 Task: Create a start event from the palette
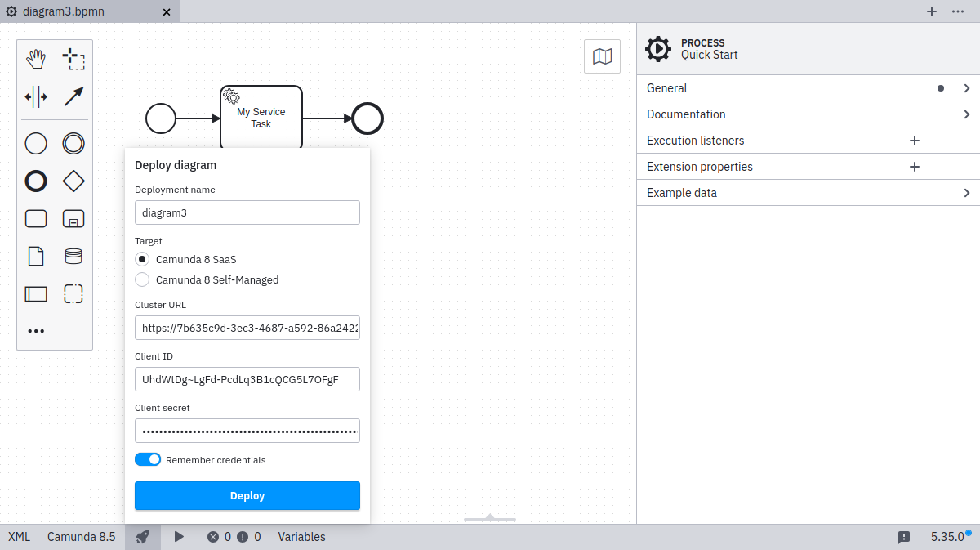coord(36,143)
